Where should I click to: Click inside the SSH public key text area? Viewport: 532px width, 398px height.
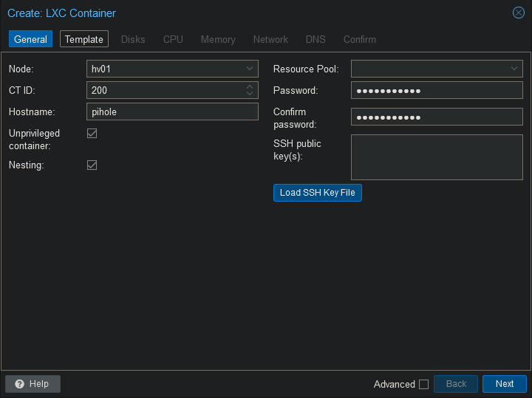(x=436, y=157)
